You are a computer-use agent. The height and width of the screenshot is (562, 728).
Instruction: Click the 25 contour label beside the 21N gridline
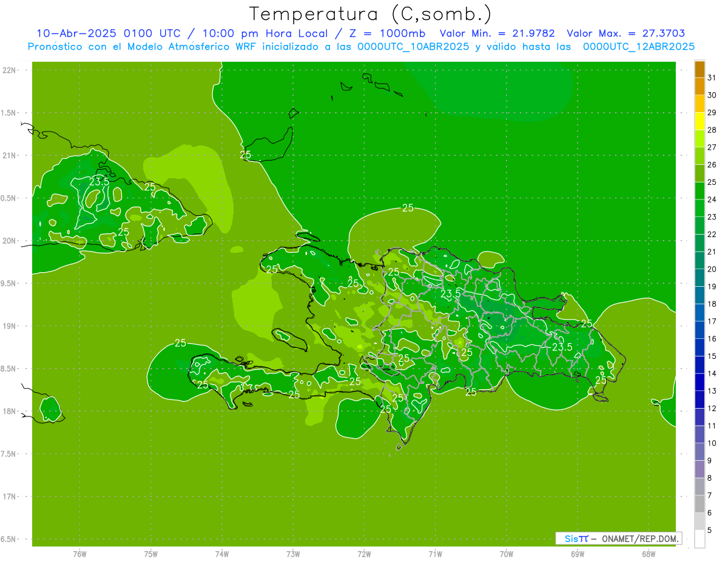tap(246, 155)
